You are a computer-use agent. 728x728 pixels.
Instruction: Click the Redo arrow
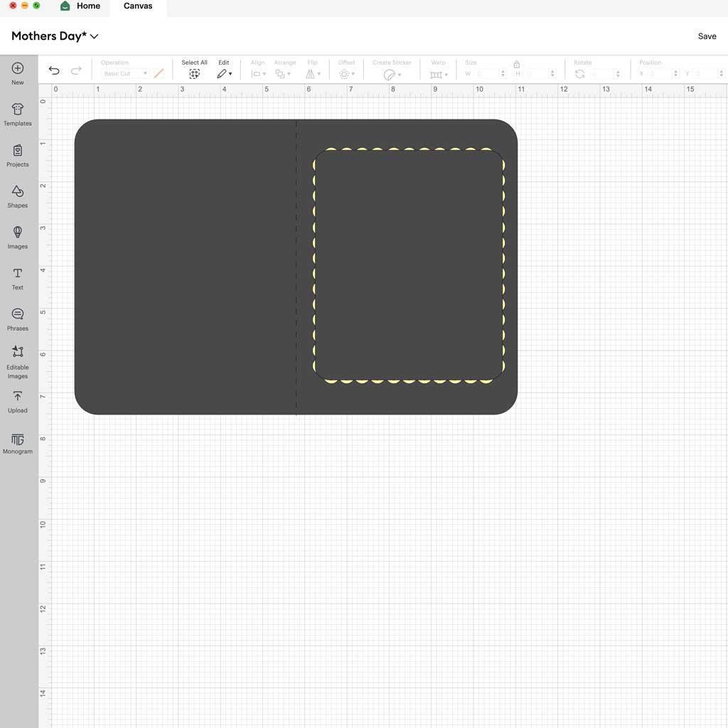click(76, 70)
